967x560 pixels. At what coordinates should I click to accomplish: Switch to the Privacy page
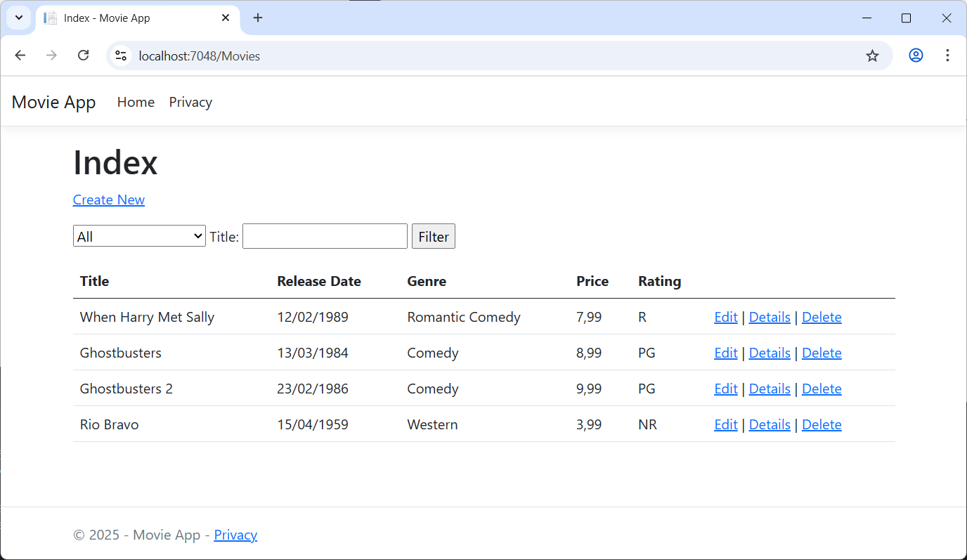pos(190,102)
